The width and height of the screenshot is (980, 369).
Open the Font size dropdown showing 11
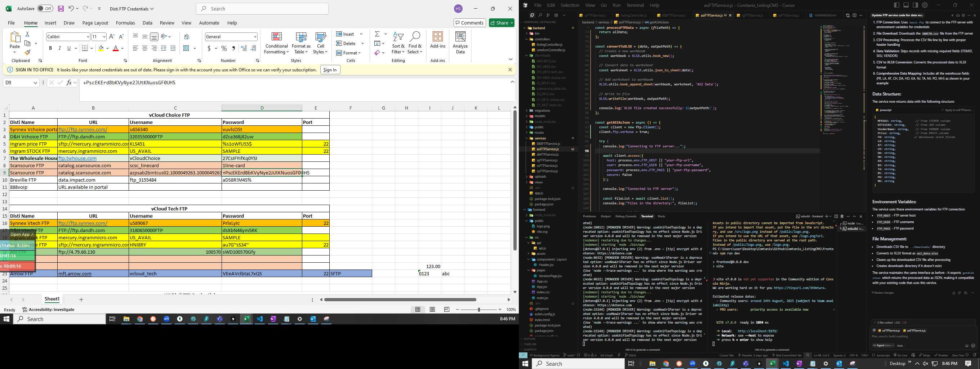pos(104,36)
